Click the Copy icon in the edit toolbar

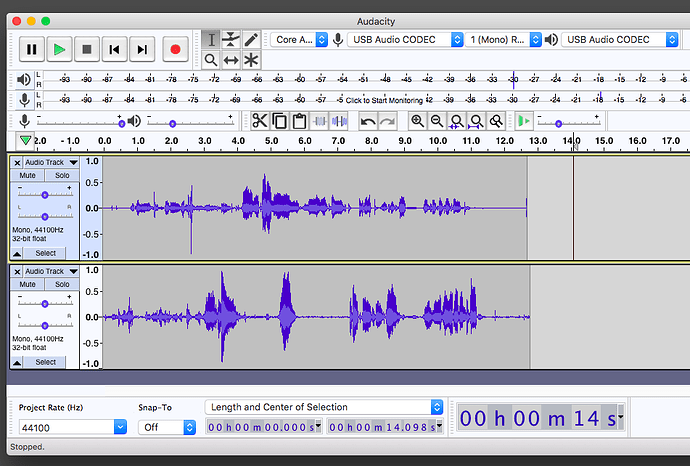coord(279,121)
